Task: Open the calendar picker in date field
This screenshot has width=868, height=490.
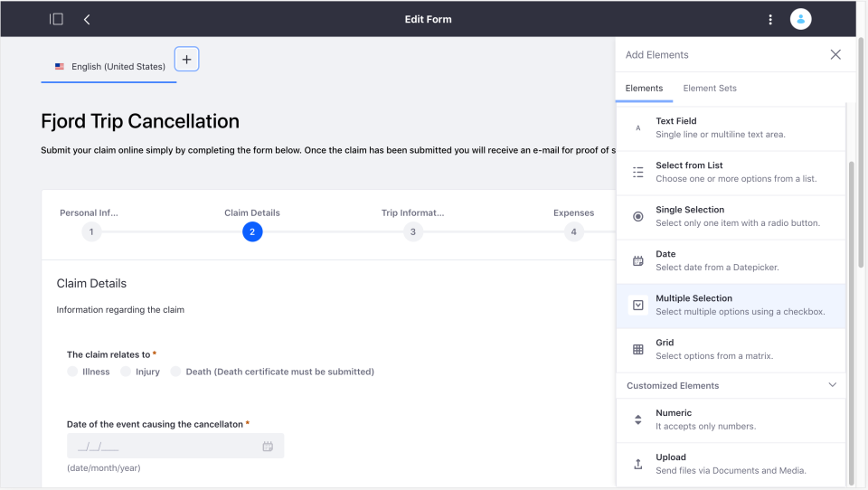Action: click(268, 447)
